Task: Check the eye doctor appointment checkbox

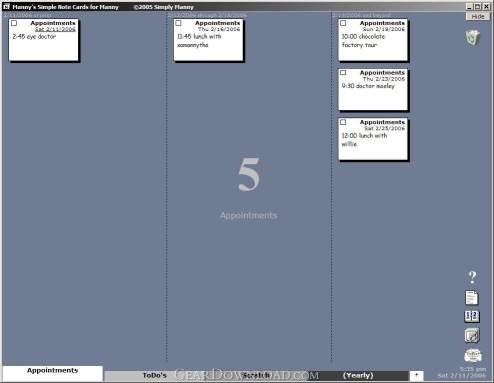Action: [14, 23]
